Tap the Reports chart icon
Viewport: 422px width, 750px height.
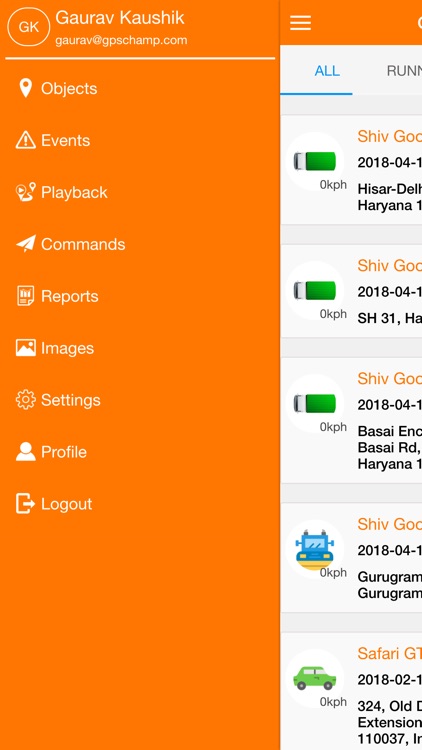coord(25,296)
